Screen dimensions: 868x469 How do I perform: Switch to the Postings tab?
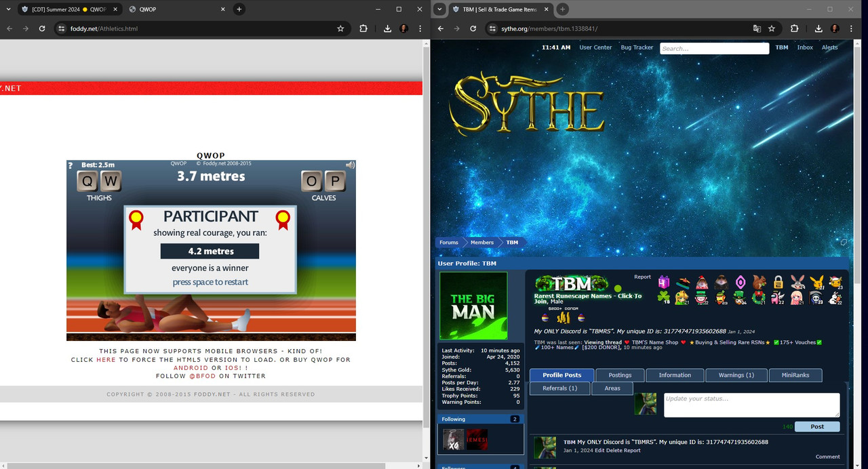tap(620, 375)
